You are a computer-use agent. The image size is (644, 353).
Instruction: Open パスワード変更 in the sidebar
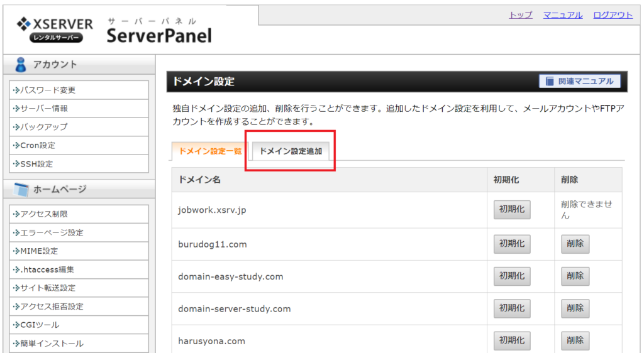[x=79, y=90]
